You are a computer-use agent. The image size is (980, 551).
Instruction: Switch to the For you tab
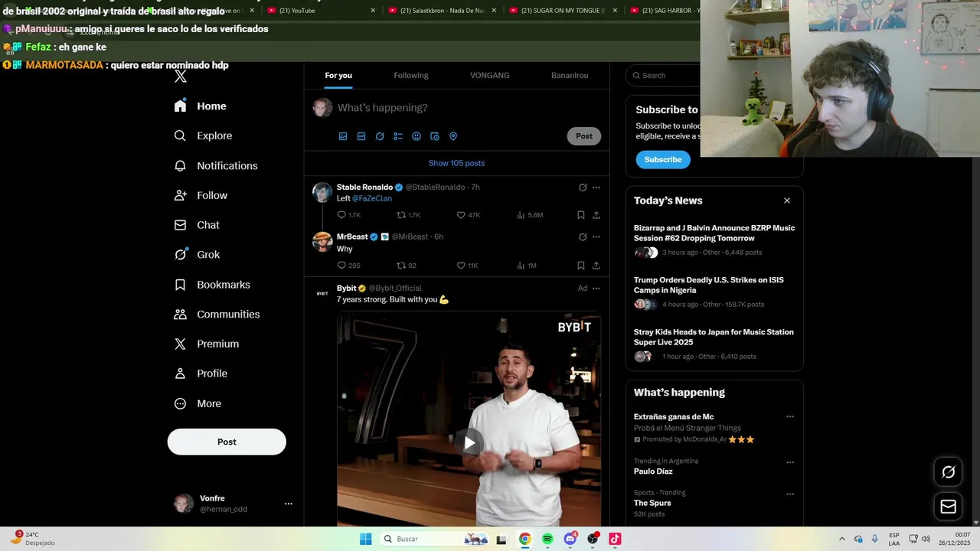click(x=338, y=76)
